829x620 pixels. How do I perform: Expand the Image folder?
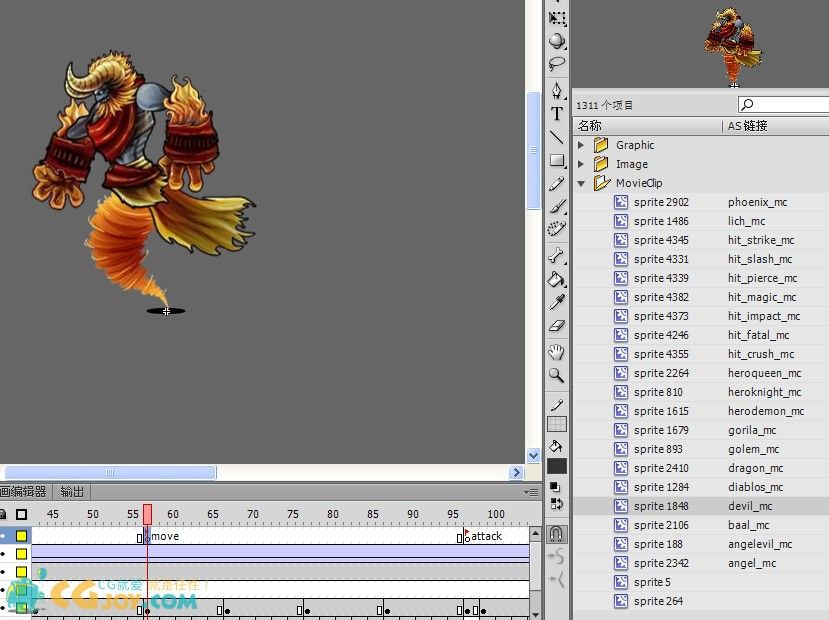[x=581, y=164]
